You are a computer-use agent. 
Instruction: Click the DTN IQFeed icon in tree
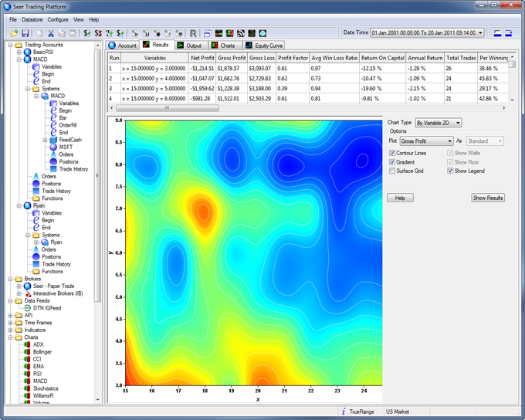(x=28, y=307)
